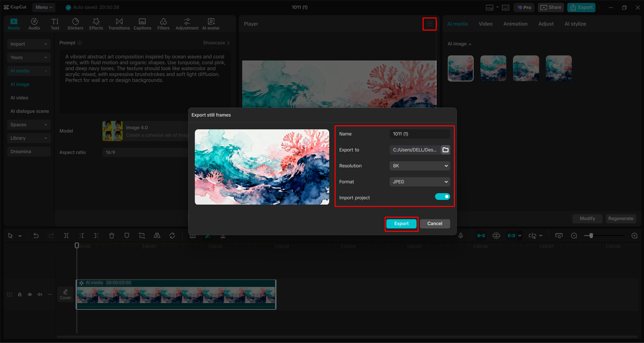Click Export in the still frames dialog
This screenshot has width=644, height=343.
(x=401, y=223)
